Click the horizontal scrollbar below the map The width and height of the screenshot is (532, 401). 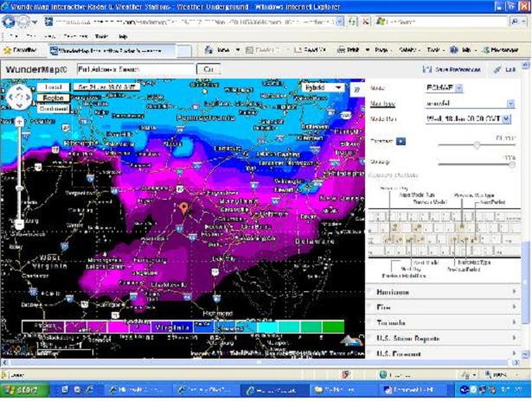[x=260, y=362]
